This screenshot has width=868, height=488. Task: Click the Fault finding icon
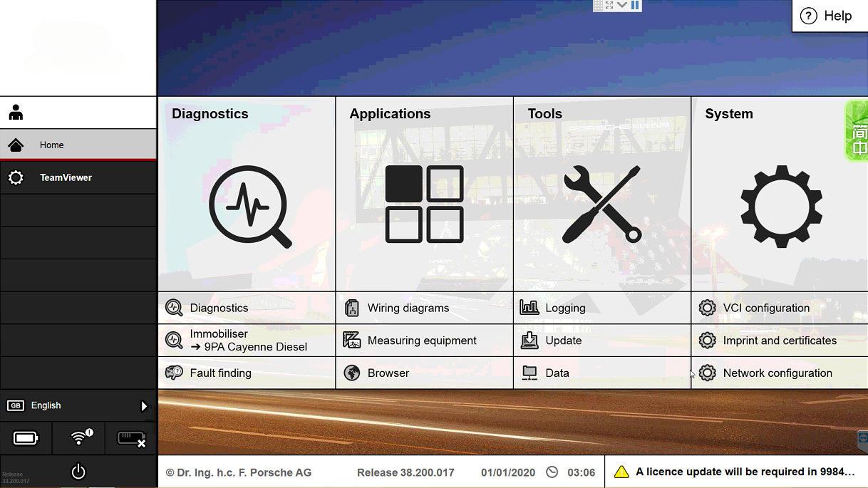174,373
